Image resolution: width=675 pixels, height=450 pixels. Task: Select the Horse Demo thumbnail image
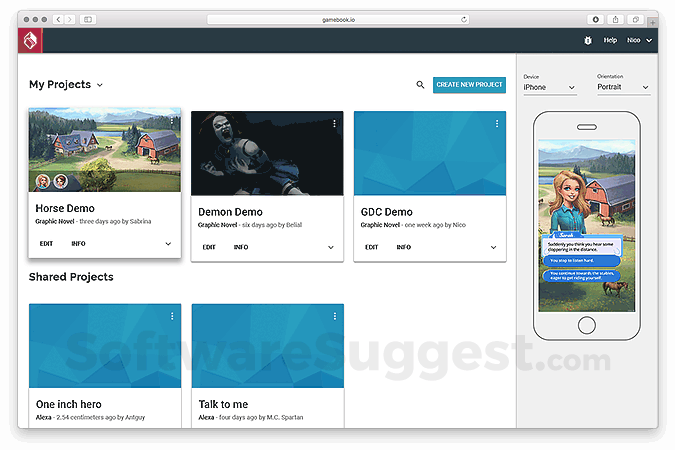tap(105, 150)
